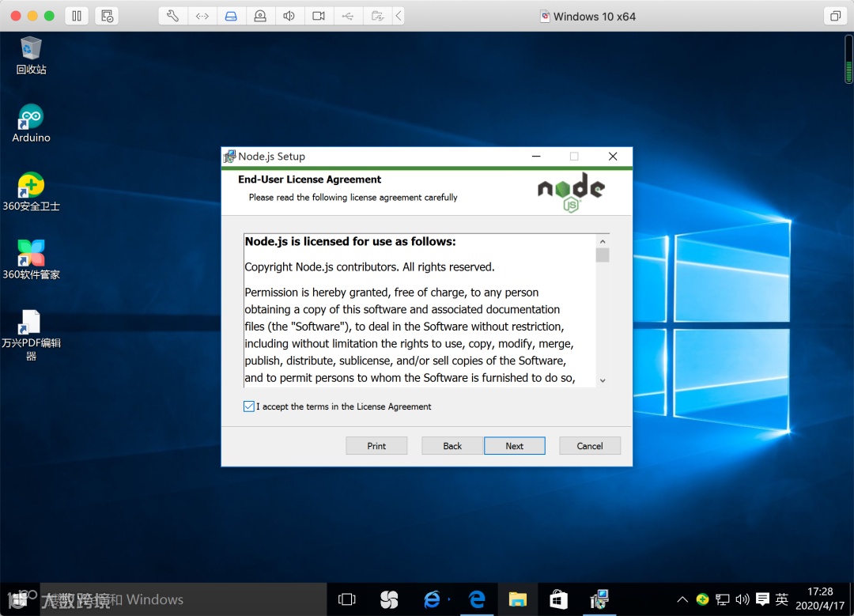Click the license scrollbar up arrow
854x616 pixels.
point(603,241)
